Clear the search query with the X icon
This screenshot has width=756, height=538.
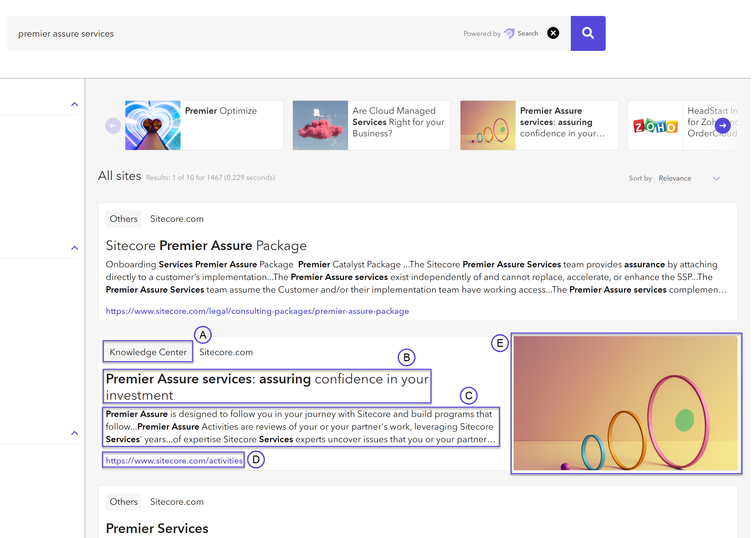click(x=553, y=33)
